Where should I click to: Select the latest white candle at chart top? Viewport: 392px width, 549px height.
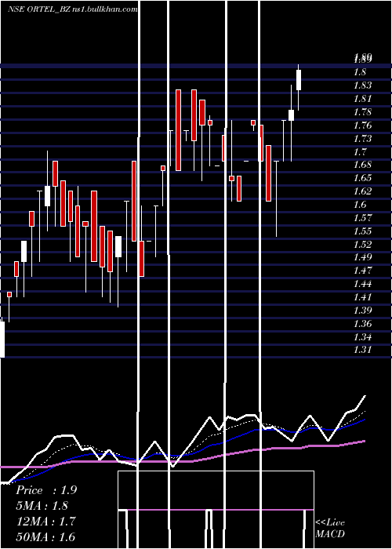[299, 80]
